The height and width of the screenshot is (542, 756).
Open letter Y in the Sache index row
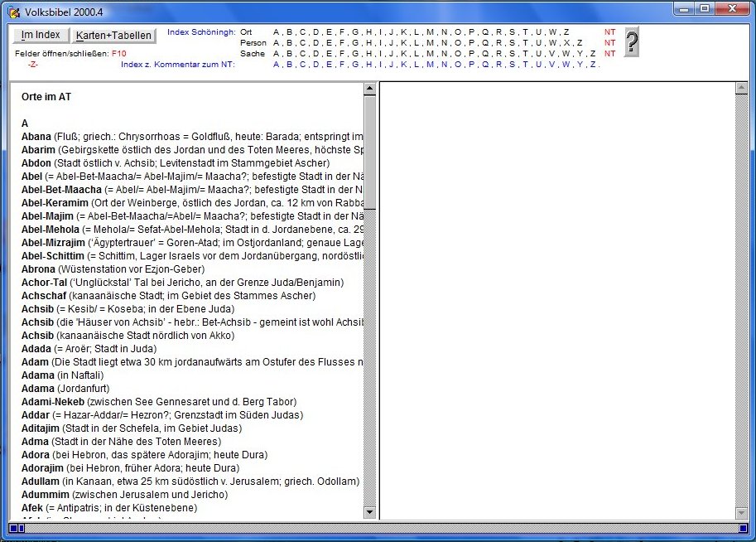pyautogui.click(x=580, y=53)
